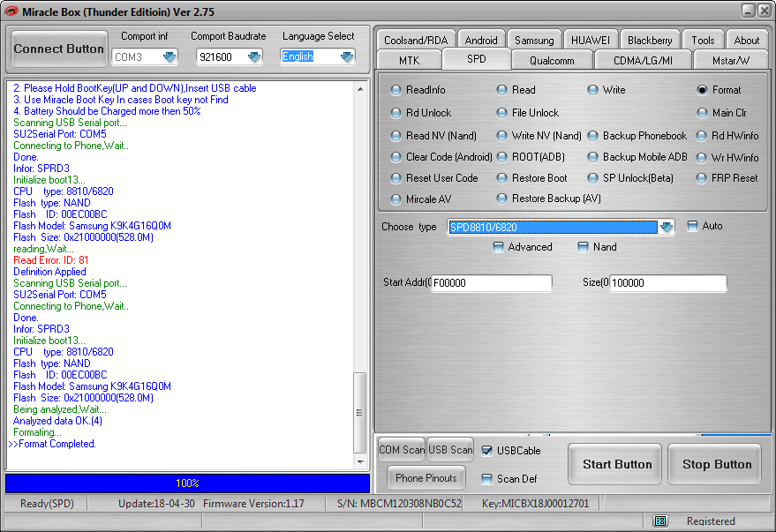
Task: Switch to the Coolsand/RDA tab
Action: point(416,40)
